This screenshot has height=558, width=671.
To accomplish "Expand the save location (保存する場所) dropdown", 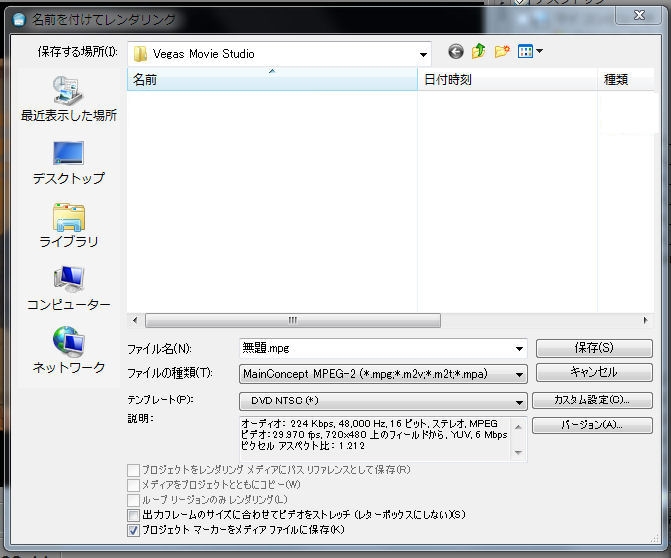I will coord(423,54).
